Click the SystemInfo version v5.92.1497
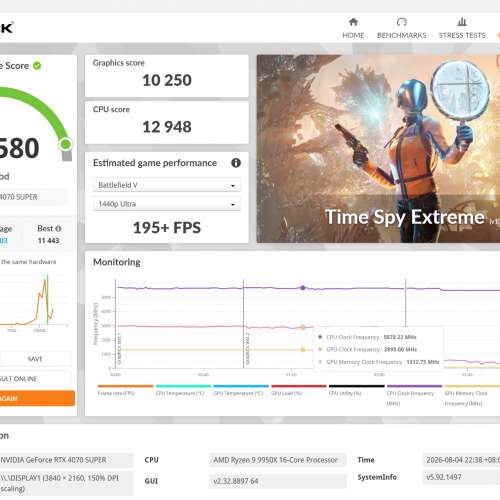 tap(461, 477)
